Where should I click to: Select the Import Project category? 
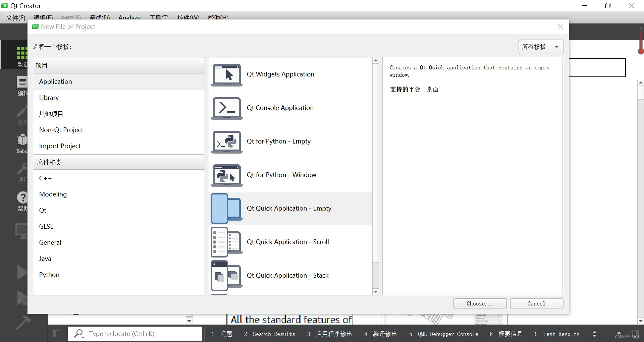pos(119,146)
